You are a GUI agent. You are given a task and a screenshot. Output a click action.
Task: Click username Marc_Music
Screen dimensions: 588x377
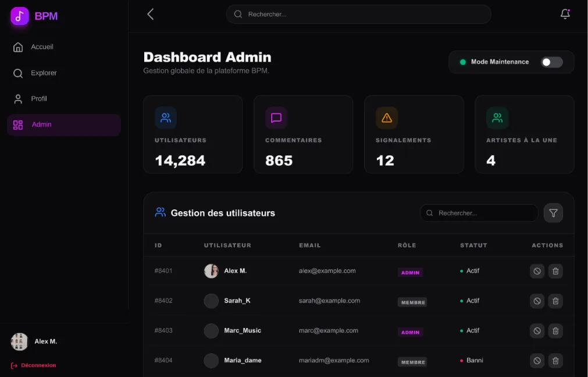[243, 330]
